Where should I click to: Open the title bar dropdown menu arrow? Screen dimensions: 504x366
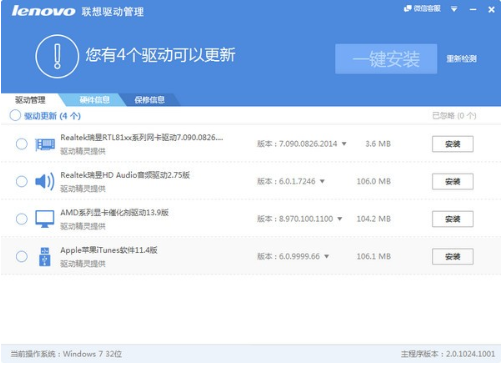point(454,9)
